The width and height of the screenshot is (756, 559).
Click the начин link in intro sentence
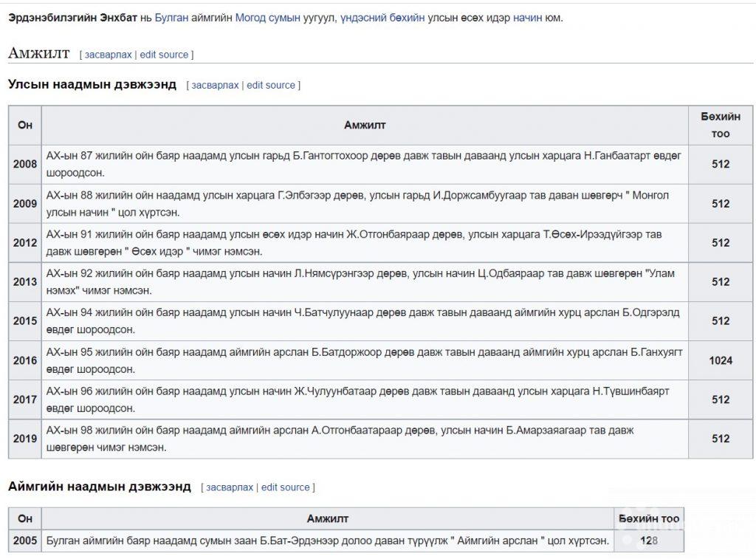pos(527,18)
